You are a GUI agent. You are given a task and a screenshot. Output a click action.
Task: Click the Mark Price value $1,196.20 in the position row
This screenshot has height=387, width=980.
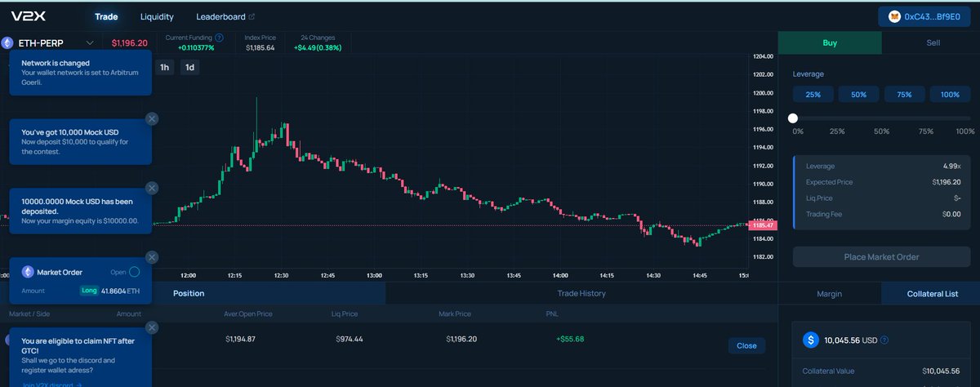tap(462, 339)
